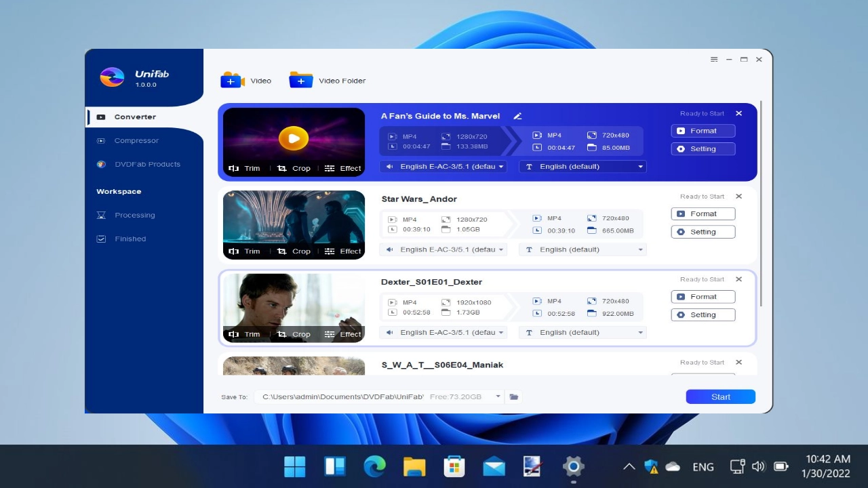
Task: Open Settings gear from the taskbar
Action: coord(574,466)
